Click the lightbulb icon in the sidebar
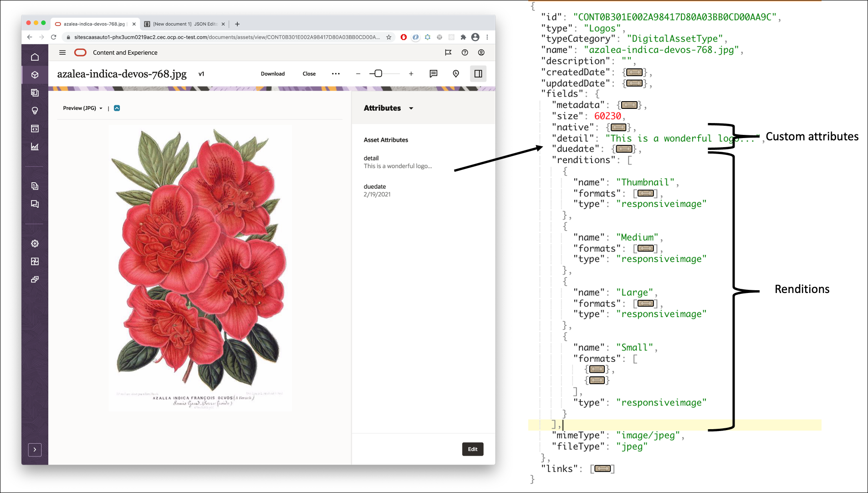Viewport: 868px width, 493px height. pos(35,111)
